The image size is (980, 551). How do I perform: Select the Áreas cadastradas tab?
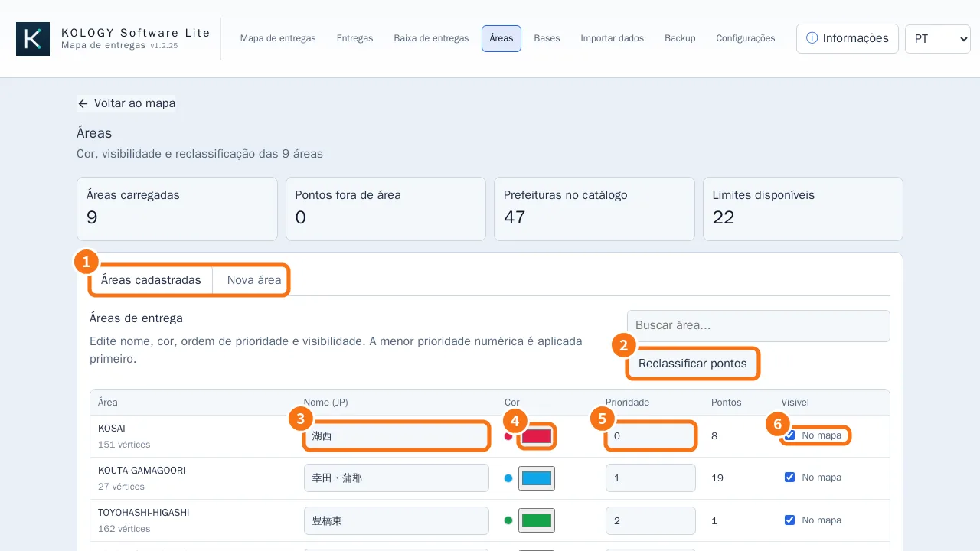click(x=151, y=280)
